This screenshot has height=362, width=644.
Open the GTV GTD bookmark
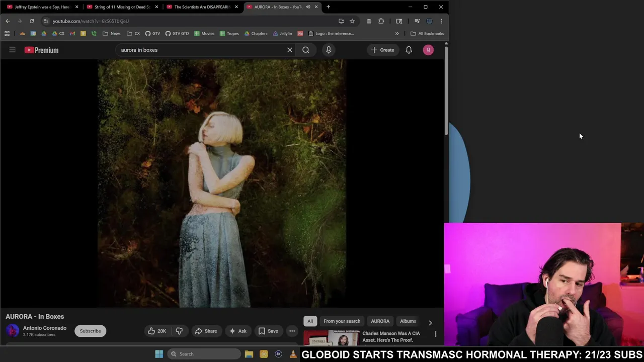(x=177, y=34)
